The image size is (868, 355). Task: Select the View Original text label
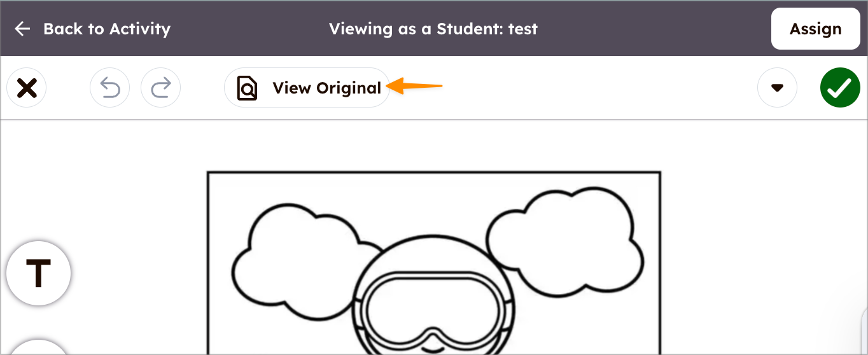(x=326, y=88)
